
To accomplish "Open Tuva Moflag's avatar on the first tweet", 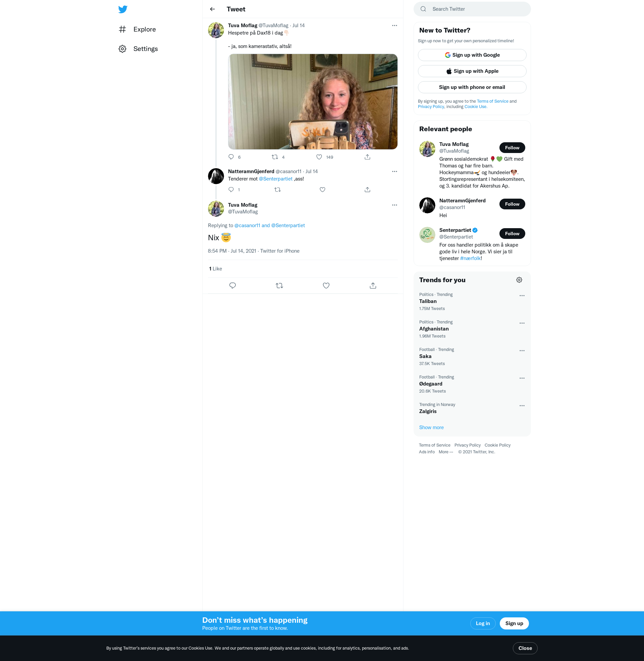I will [216, 30].
